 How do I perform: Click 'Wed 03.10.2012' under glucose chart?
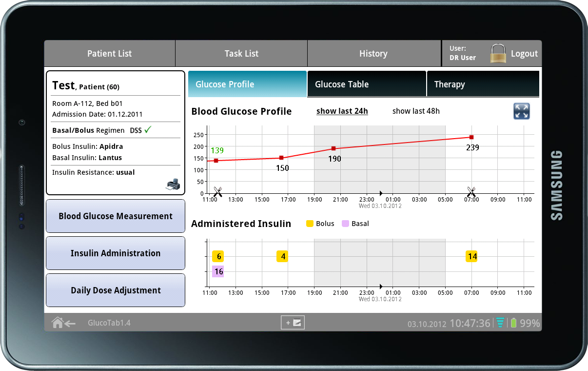(380, 206)
